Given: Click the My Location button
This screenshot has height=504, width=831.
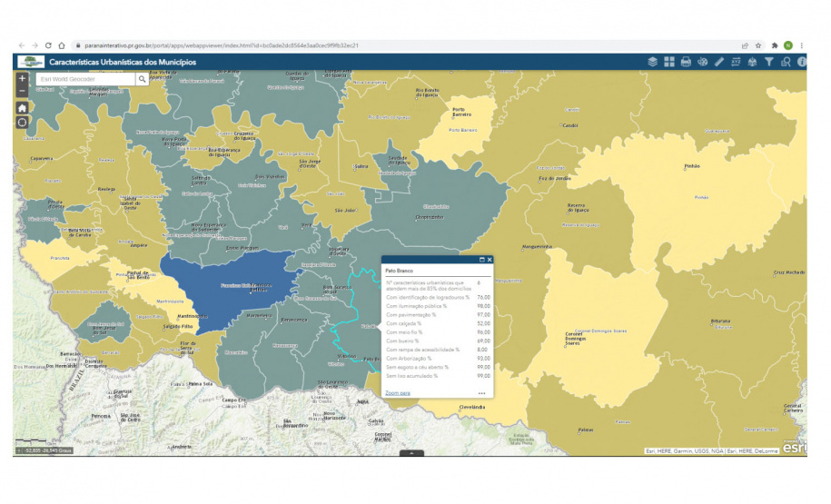Looking at the screenshot, I should 23,123.
